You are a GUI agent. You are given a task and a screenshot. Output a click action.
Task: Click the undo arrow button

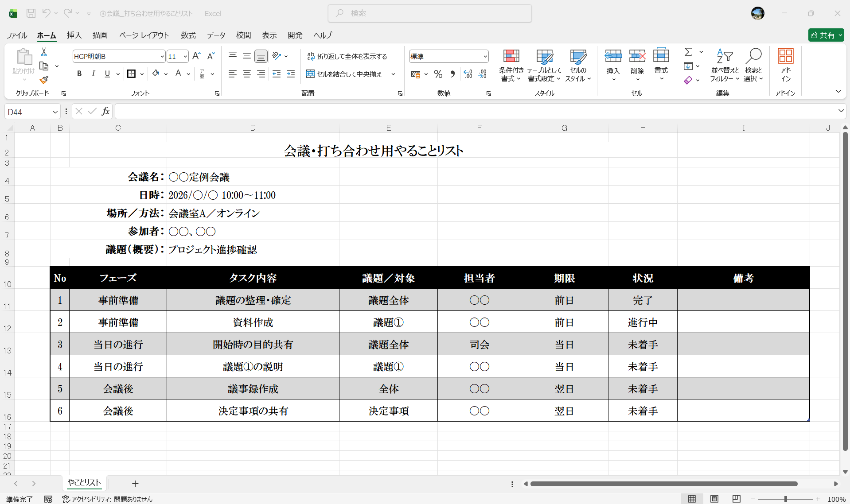(x=46, y=13)
